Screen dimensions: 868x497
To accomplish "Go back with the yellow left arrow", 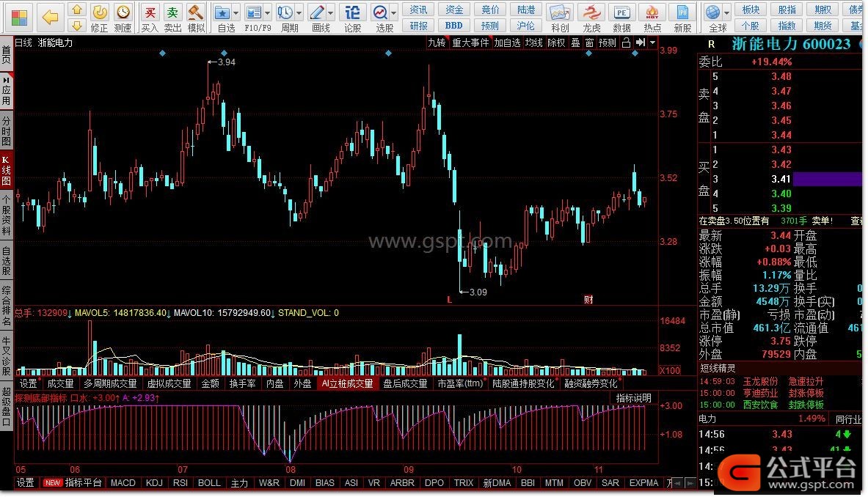I will click(x=51, y=17).
